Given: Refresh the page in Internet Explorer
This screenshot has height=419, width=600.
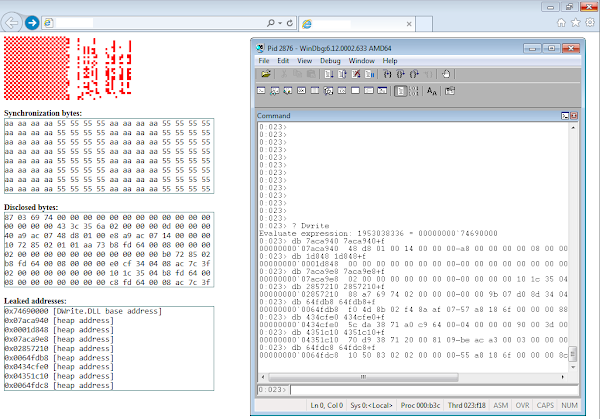Looking at the screenshot, I should click(x=288, y=21).
